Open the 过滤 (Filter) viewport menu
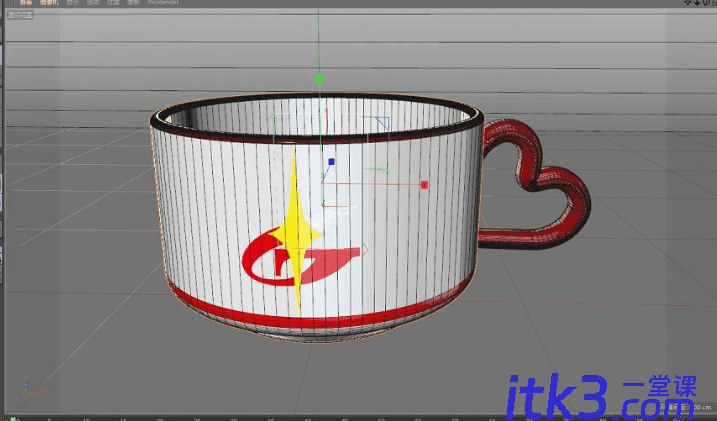This screenshot has width=717, height=421. tap(113, 2)
